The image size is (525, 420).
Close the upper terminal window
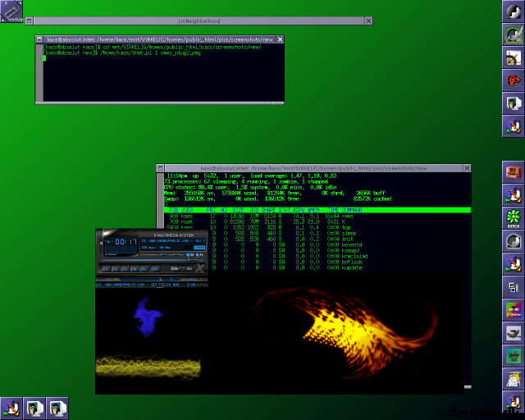281,39
